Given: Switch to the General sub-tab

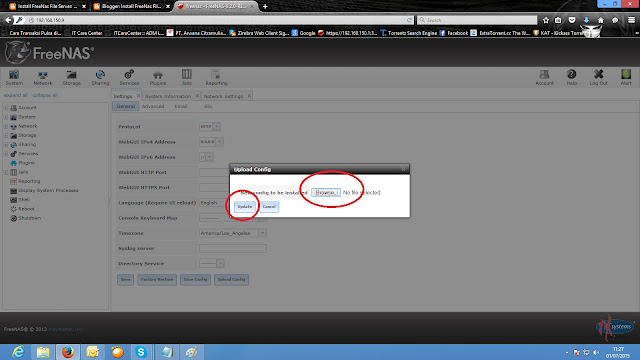Looking at the screenshot, I should (x=126, y=106).
